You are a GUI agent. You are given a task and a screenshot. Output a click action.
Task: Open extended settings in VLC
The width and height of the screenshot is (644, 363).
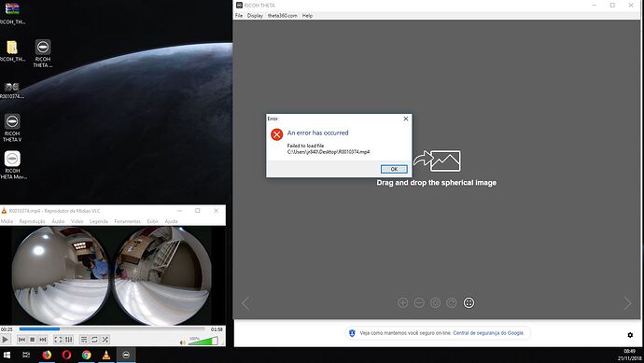click(68, 340)
